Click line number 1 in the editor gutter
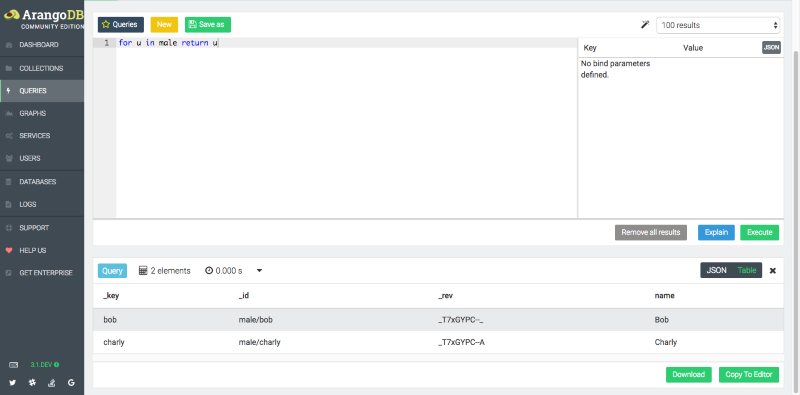Viewport: 800px width, 395px height. [106, 43]
